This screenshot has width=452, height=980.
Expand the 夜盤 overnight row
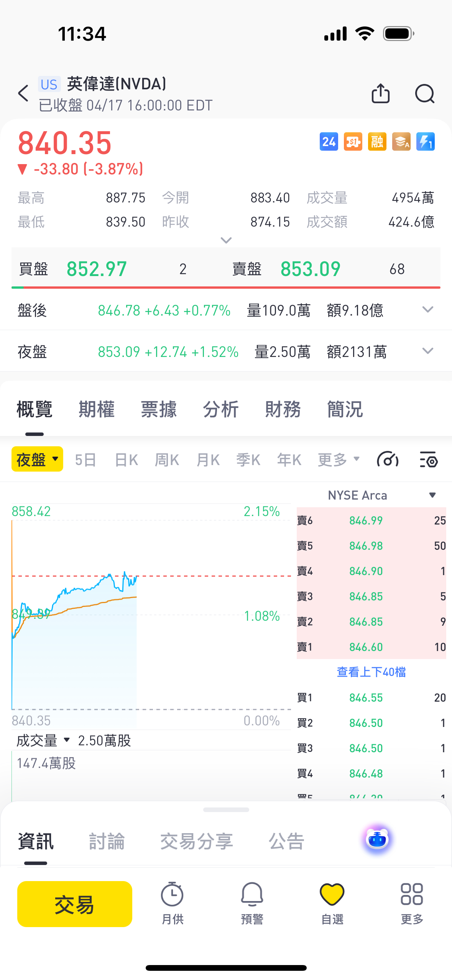pos(428,351)
